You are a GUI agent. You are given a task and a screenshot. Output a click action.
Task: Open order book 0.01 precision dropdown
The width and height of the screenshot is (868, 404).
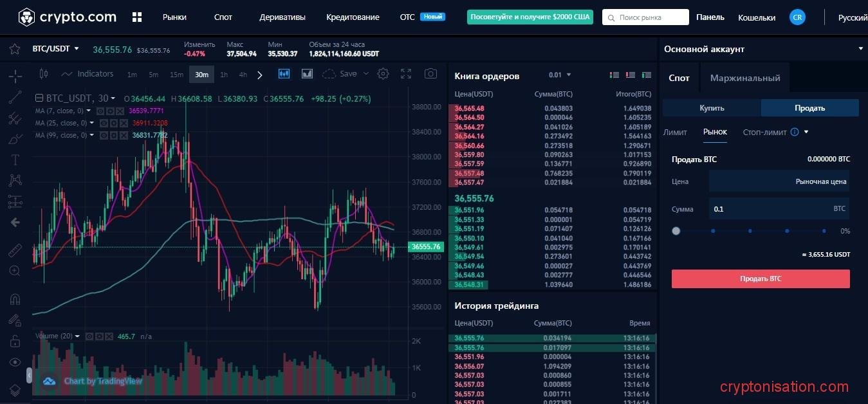click(x=559, y=75)
